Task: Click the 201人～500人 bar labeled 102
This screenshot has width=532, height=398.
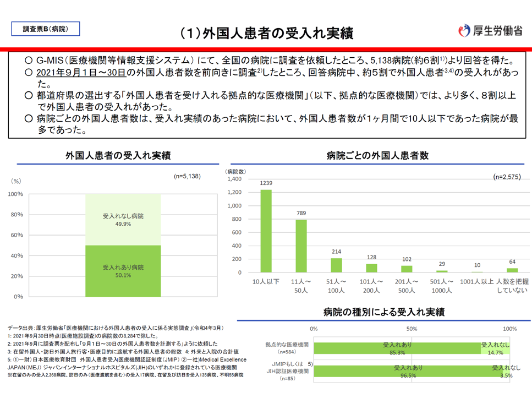Action: coord(407,269)
